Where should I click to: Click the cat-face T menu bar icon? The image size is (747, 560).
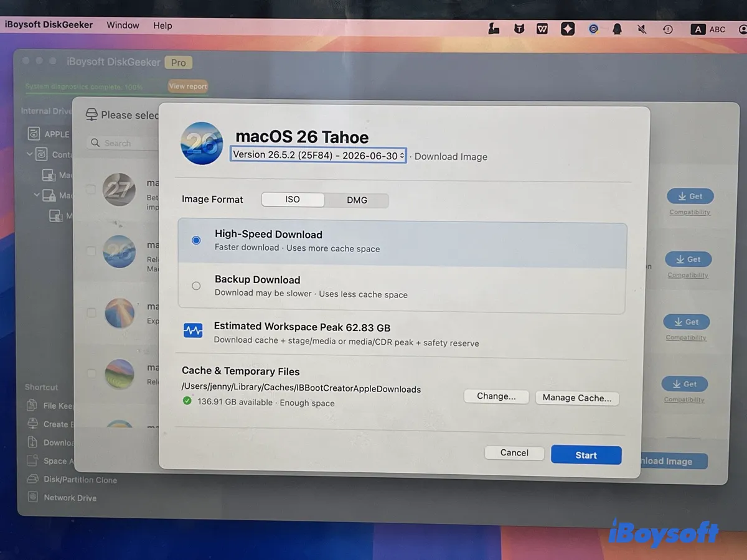519,29
